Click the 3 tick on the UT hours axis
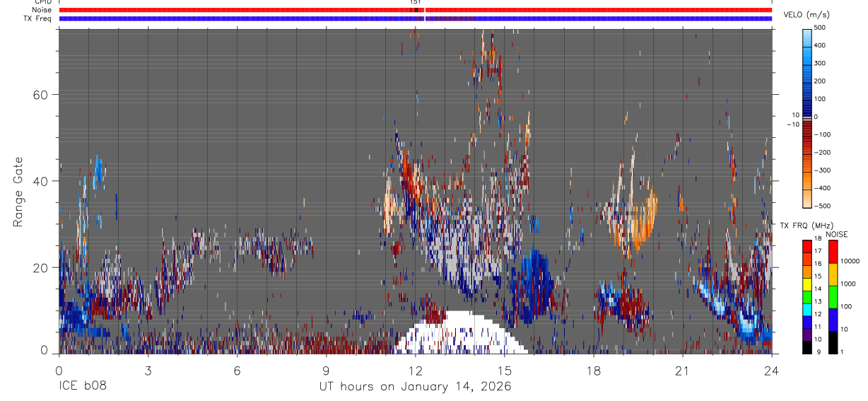 [148, 370]
